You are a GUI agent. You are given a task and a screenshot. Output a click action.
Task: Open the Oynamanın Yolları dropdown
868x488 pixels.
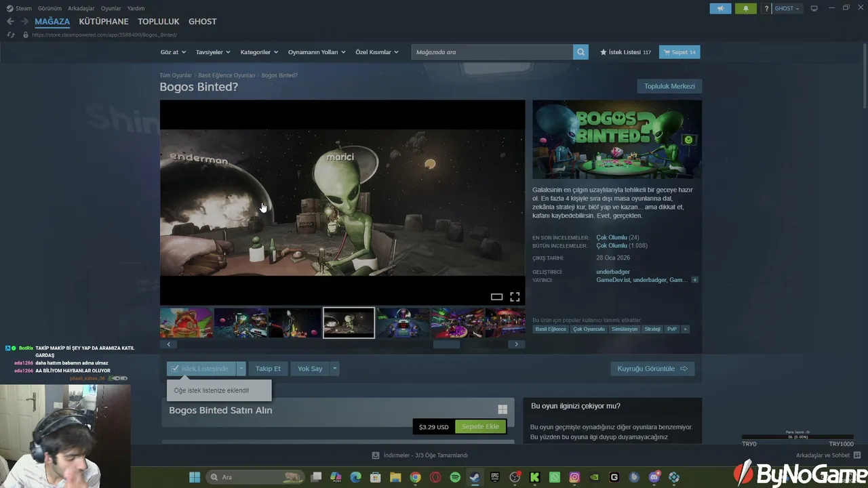click(317, 52)
